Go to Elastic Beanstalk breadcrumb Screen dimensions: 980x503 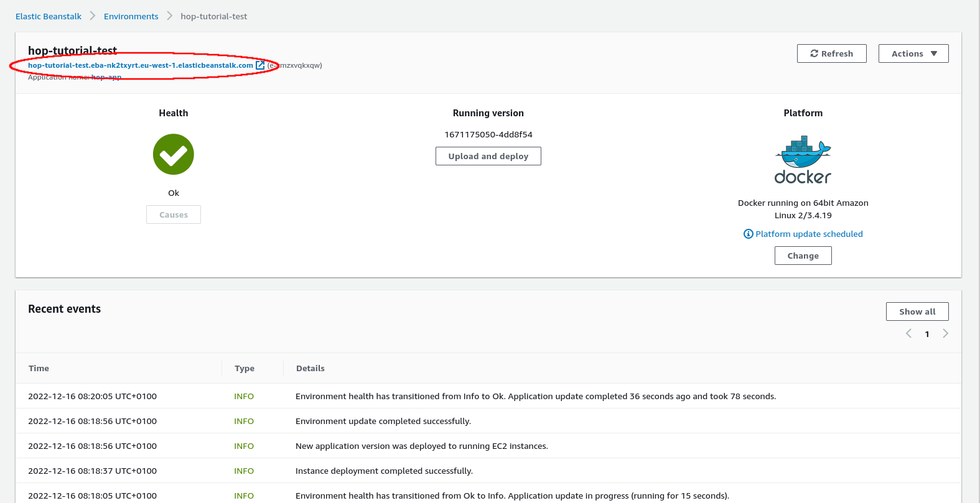coord(49,16)
